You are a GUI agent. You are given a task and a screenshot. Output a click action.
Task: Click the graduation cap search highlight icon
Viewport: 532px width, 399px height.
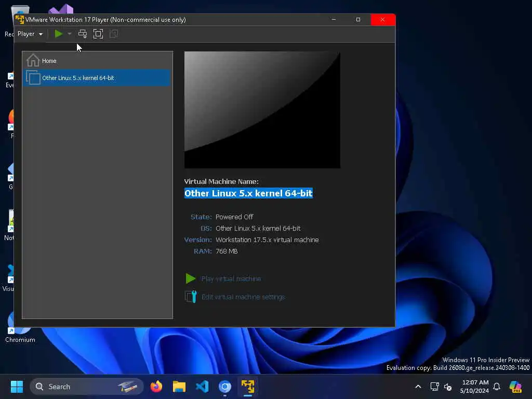tap(128, 387)
